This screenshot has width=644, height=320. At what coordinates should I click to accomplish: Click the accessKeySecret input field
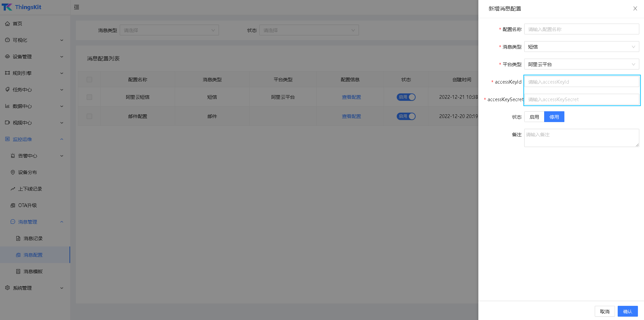[x=581, y=99]
